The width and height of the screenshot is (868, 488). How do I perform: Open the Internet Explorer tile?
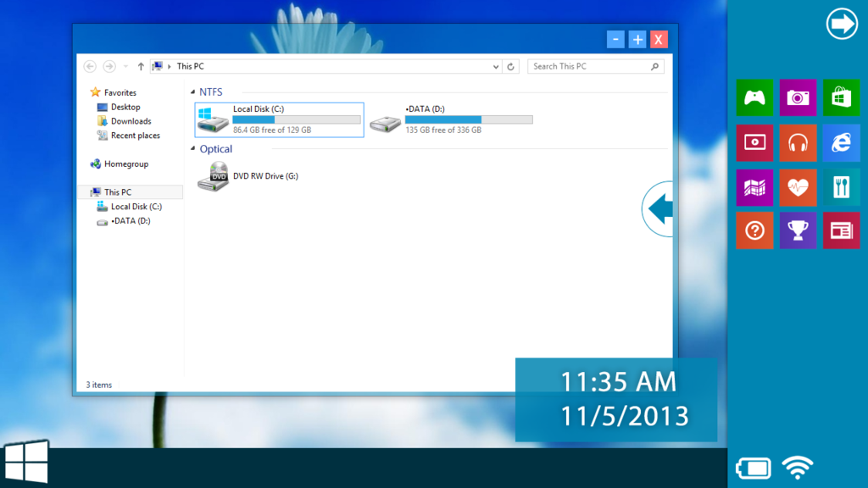(841, 143)
